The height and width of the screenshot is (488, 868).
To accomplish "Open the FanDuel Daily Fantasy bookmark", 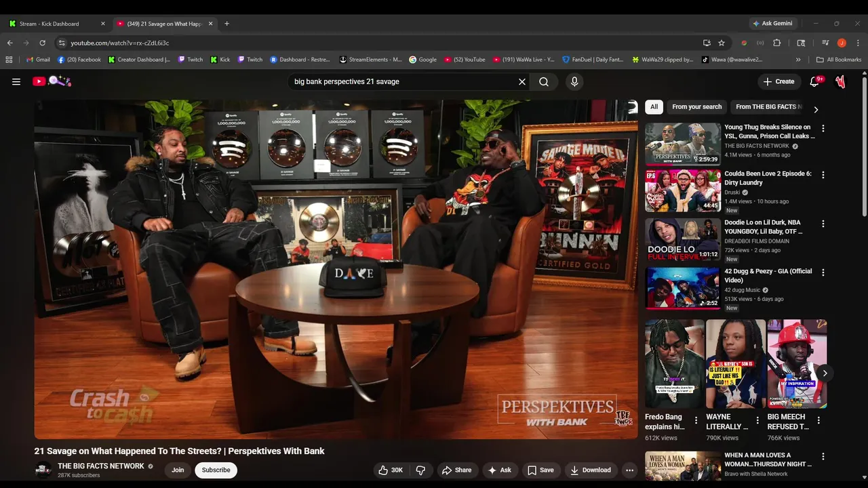I will (593, 60).
